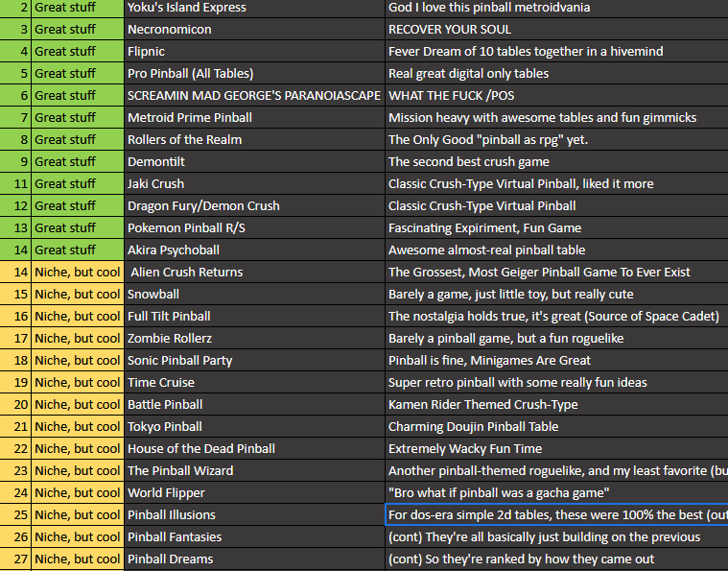Click the Alien Crush Returns cell

254,273
